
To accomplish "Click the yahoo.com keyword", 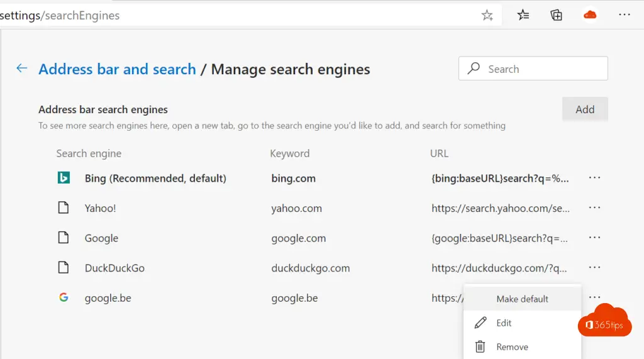I will (x=297, y=208).
